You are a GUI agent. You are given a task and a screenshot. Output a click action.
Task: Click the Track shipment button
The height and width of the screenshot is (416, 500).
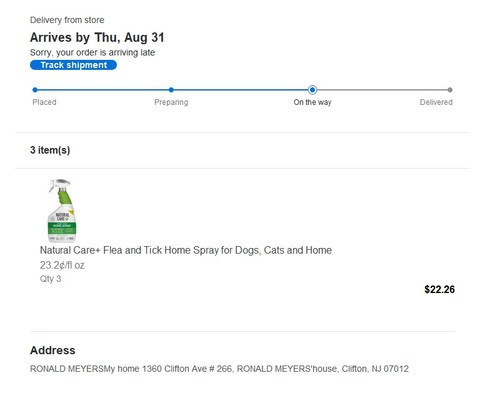pos(73,65)
